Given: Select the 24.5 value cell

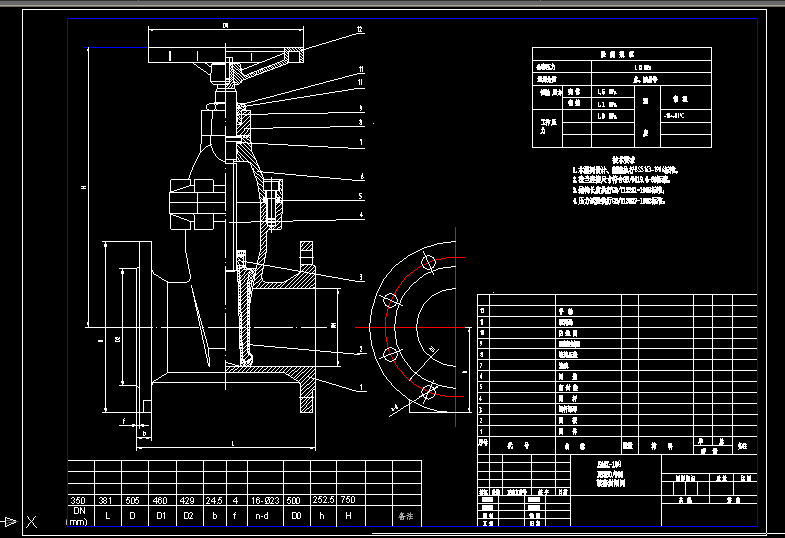Looking at the screenshot, I should [212, 500].
